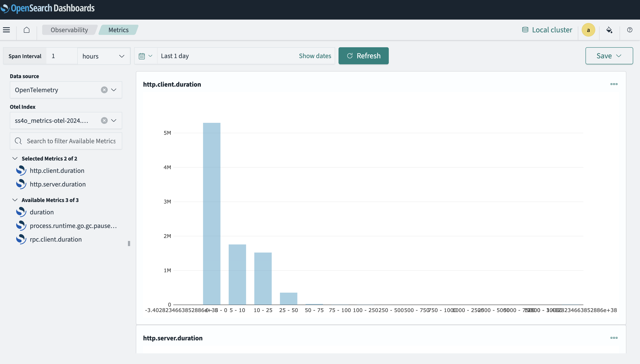Go to the home page icon
The height and width of the screenshot is (364, 640).
(26, 30)
